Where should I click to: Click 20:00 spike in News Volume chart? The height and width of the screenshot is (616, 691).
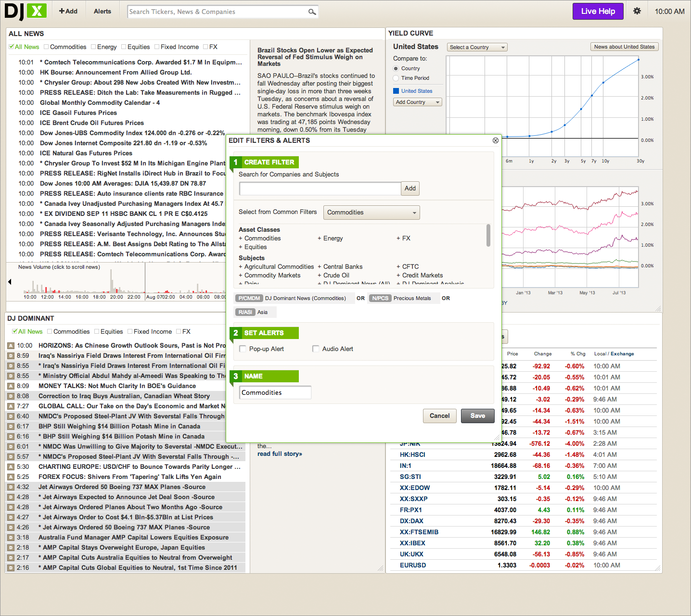click(x=112, y=281)
